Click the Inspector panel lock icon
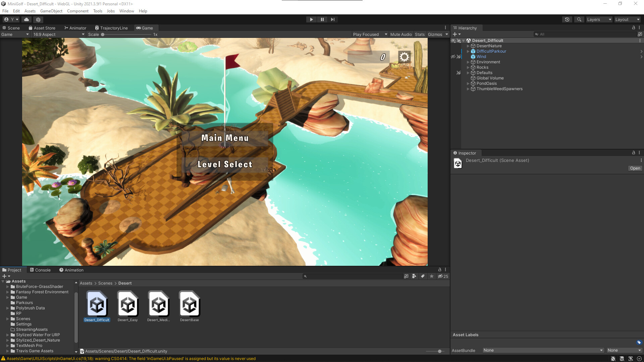The width and height of the screenshot is (644, 362). point(633,153)
